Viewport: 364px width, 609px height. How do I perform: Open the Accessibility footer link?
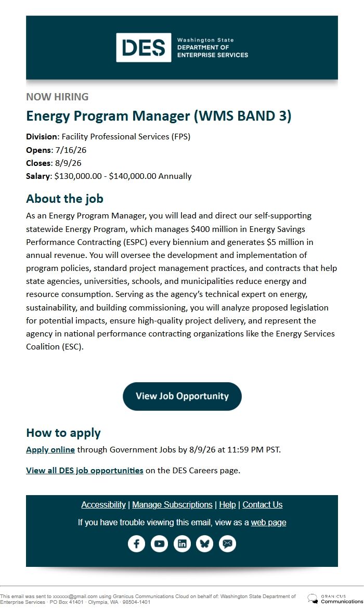[x=103, y=504]
